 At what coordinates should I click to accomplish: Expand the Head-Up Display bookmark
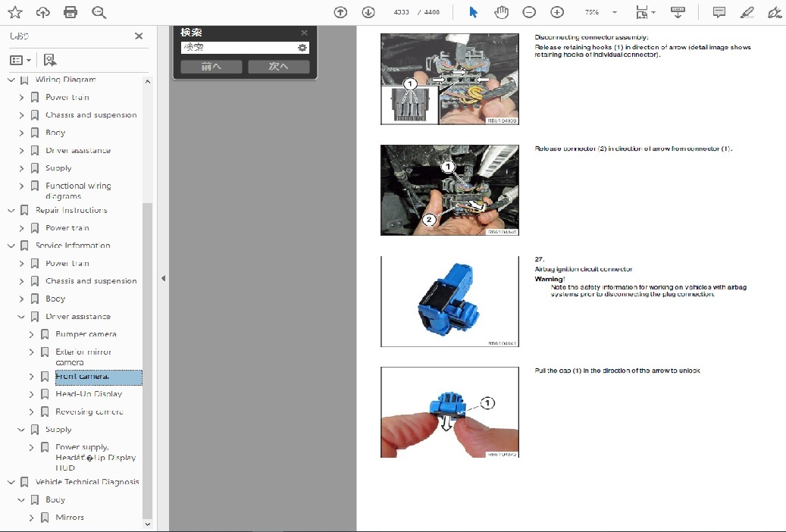32,394
